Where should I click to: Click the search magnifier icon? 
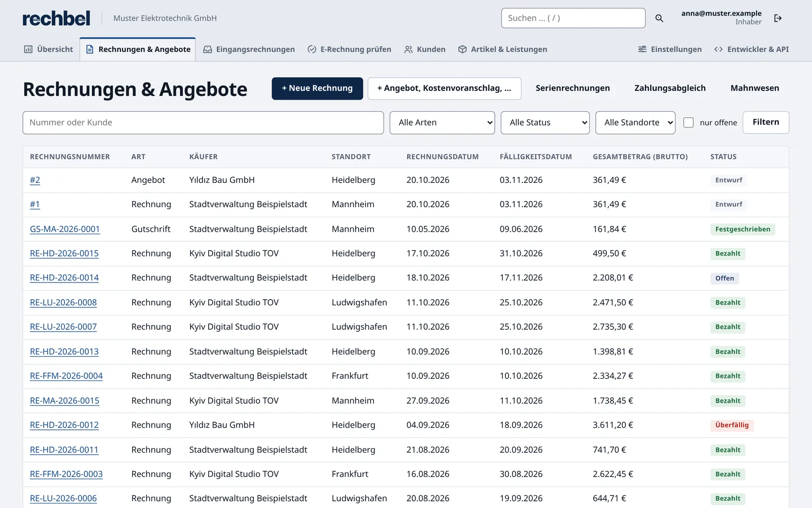point(659,18)
